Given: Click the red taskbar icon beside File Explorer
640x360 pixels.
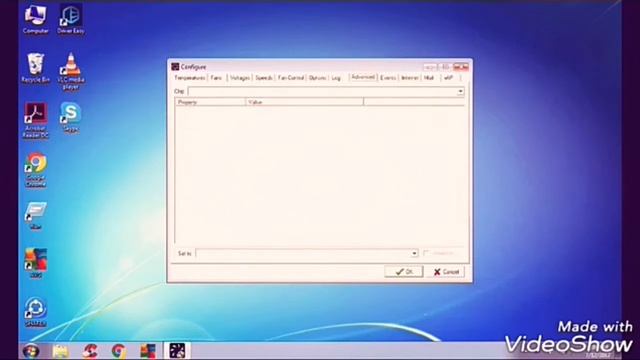Looking at the screenshot, I should pyautogui.click(x=90, y=351).
